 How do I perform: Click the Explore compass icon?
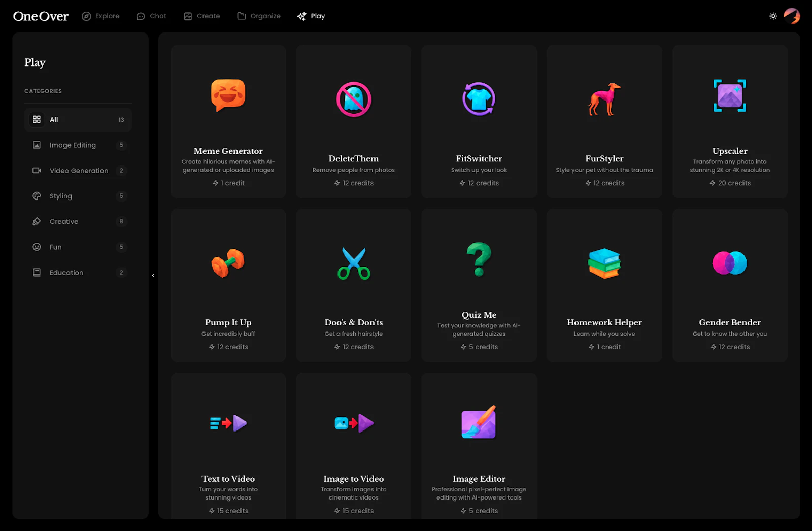(86, 16)
